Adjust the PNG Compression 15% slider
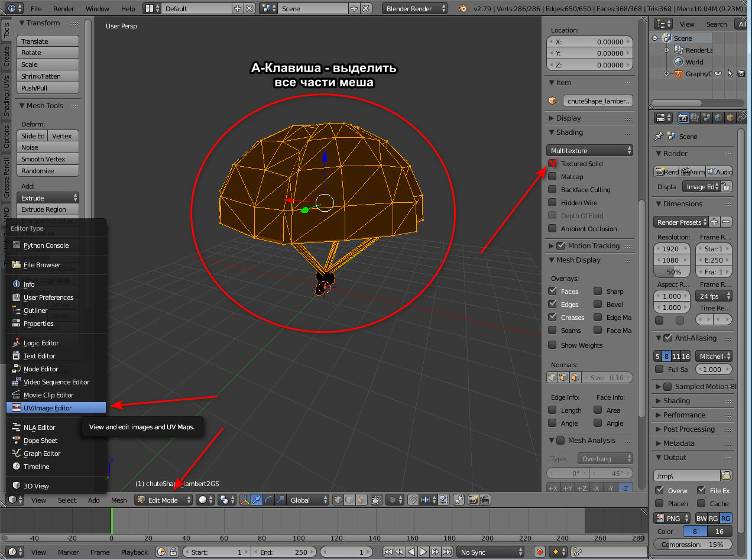Image resolution: width=752 pixels, height=560 pixels. (x=692, y=545)
